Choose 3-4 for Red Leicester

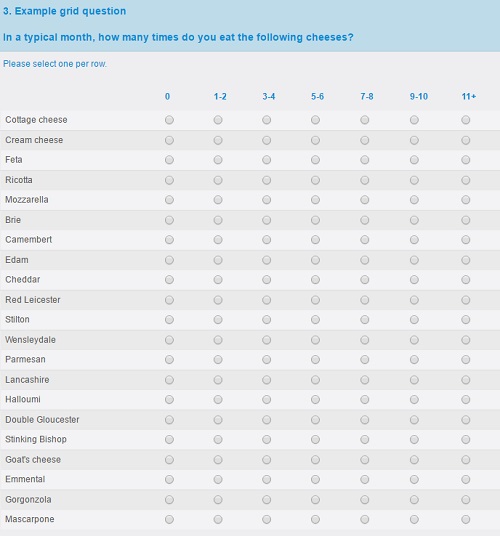[x=267, y=300]
